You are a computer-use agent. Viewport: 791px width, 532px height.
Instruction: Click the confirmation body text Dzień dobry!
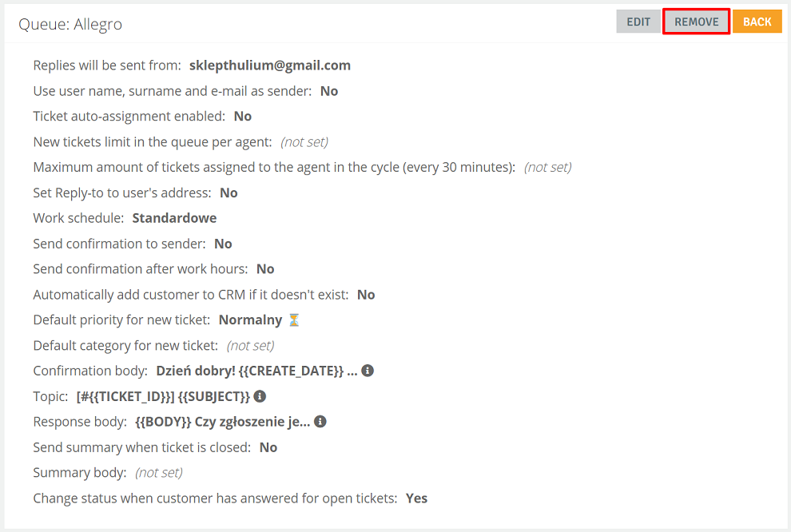(x=196, y=371)
